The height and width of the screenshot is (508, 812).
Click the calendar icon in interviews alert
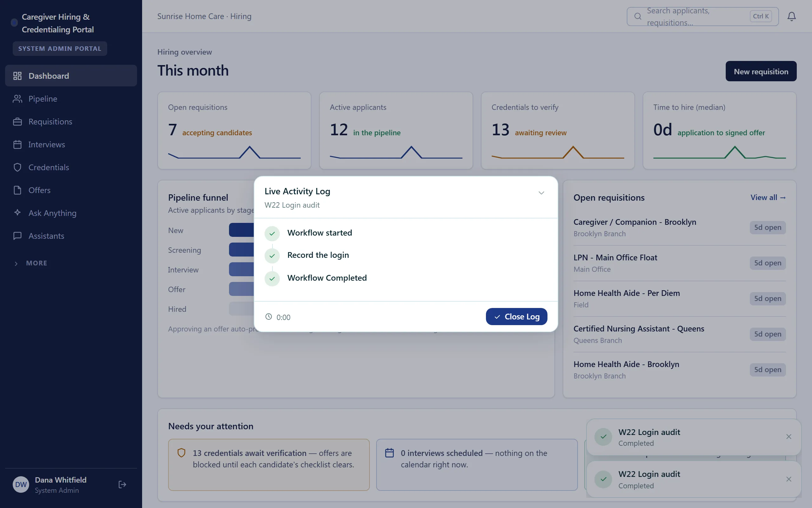point(389,453)
